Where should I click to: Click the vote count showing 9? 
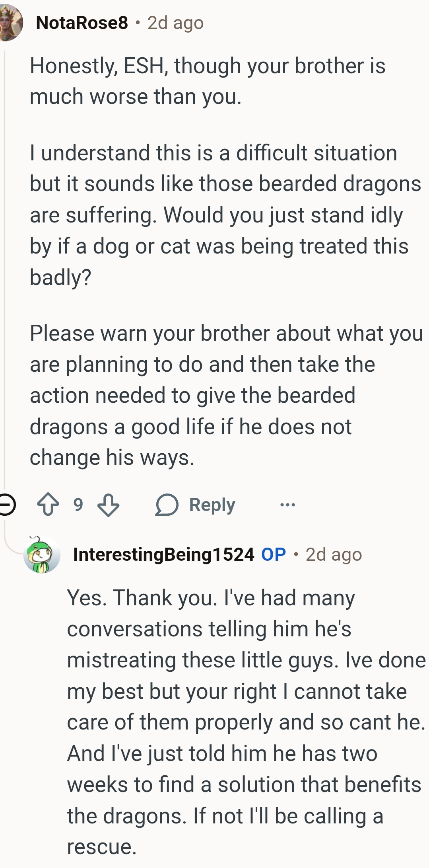pos(78,504)
